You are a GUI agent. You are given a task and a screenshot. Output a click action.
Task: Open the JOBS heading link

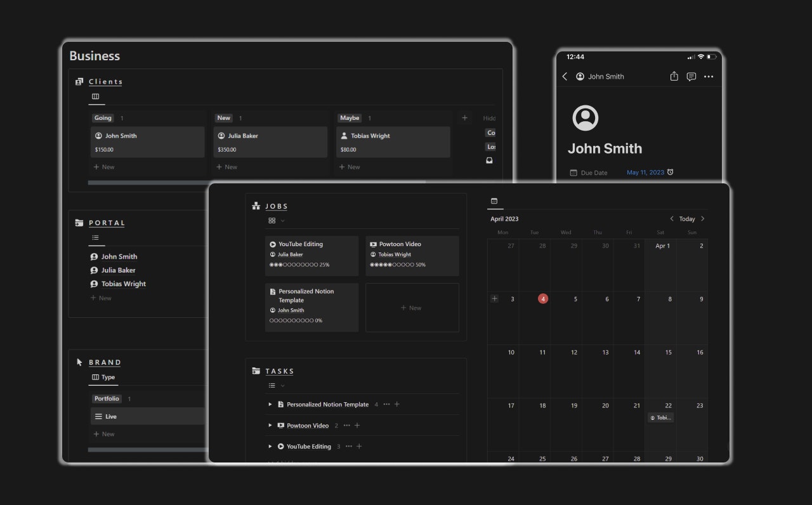pyautogui.click(x=277, y=206)
